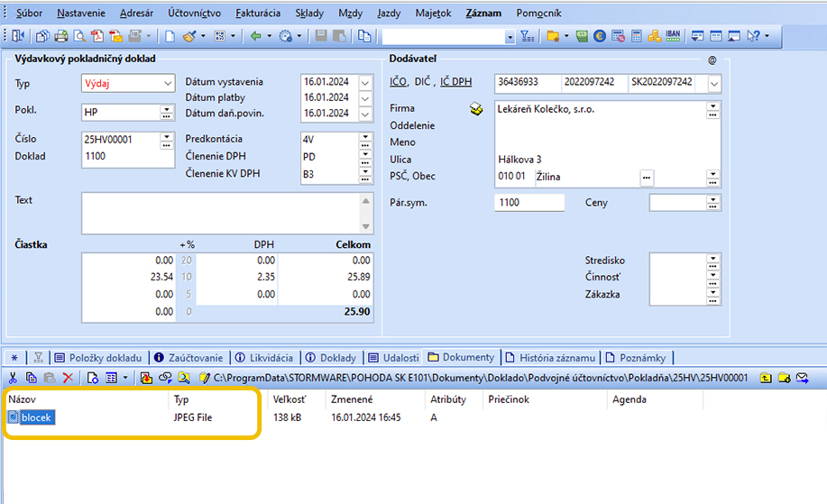Click the email envelope icon at path end
The height and width of the screenshot is (504, 827).
click(803, 378)
